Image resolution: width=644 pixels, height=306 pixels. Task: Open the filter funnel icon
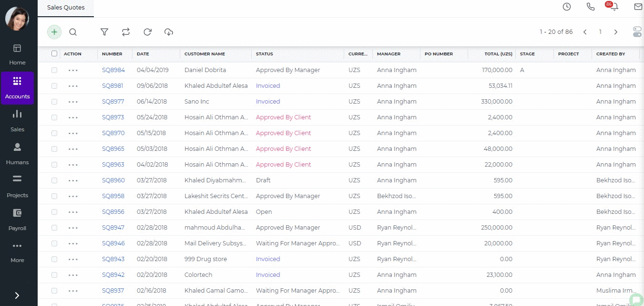click(x=104, y=32)
